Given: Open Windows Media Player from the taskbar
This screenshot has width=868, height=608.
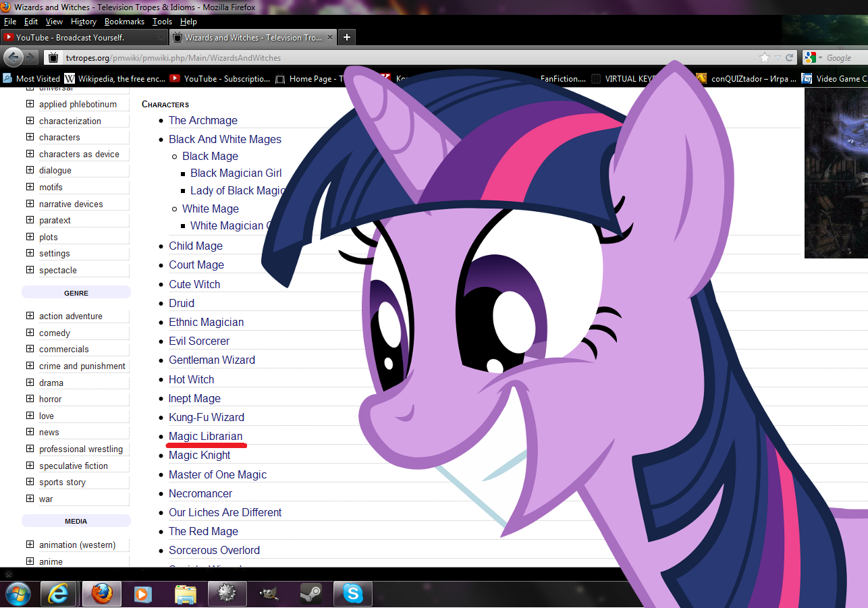Looking at the screenshot, I should pyautogui.click(x=142, y=594).
